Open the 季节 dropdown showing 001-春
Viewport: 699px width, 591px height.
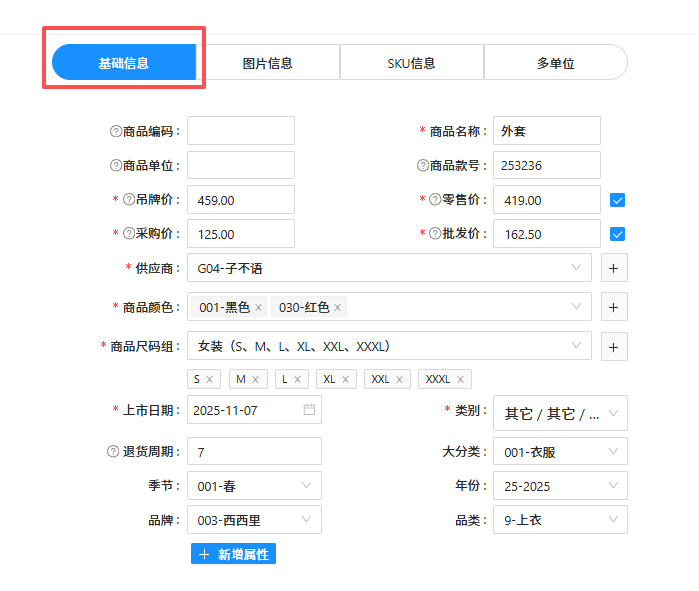(254, 485)
